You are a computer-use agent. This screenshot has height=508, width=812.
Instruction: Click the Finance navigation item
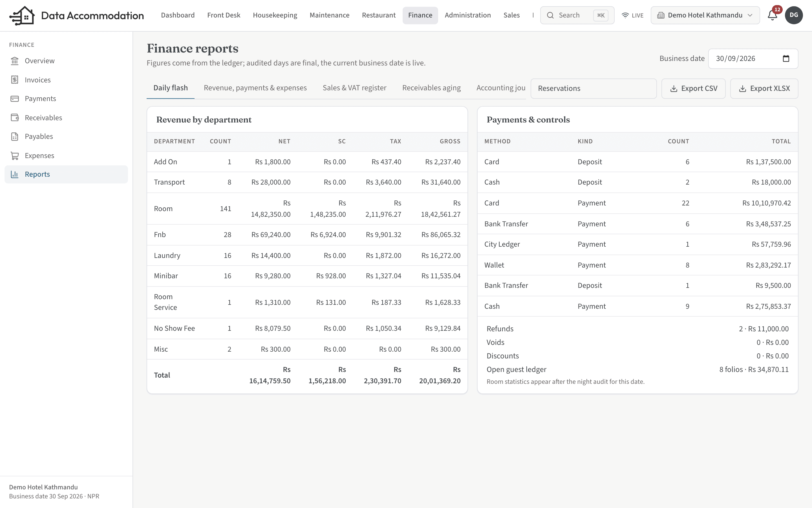pyautogui.click(x=420, y=15)
